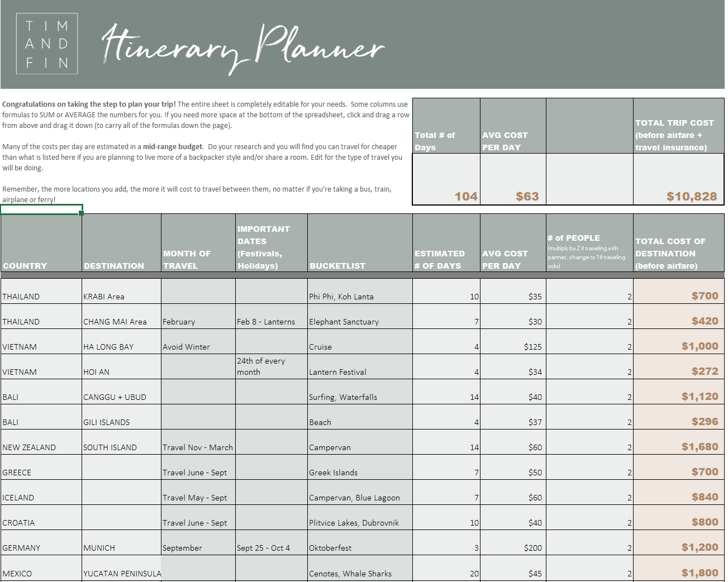728x582 pixels.
Task: Click the $125 cost per day cell
Action: pyautogui.click(x=513, y=341)
